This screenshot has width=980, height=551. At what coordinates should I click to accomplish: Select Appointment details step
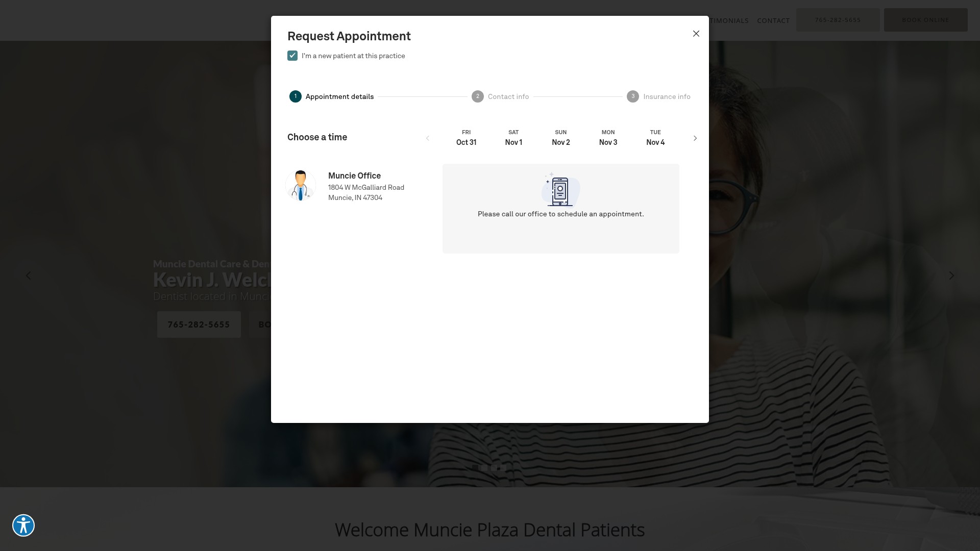click(x=332, y=96)
